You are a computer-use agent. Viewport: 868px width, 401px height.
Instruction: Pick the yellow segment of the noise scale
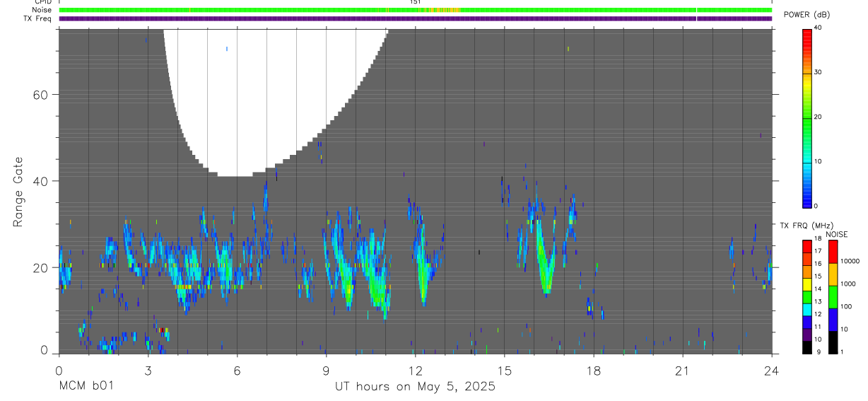click(x=833, y=274)
